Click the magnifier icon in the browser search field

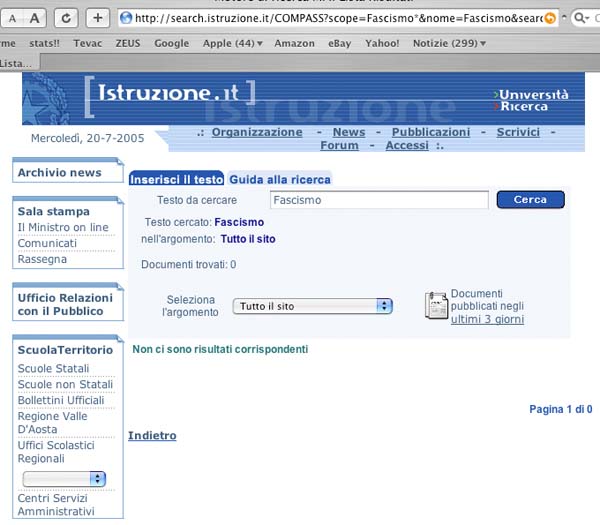[581, 18]
